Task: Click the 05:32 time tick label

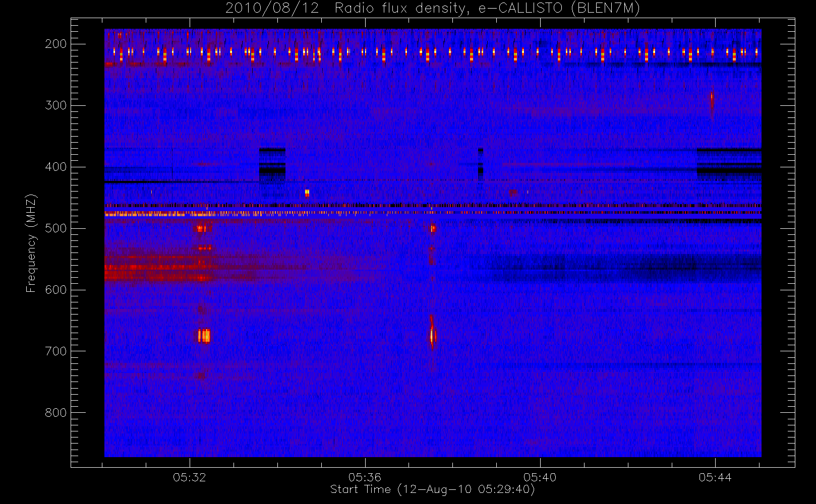Action: tap(190, 477)
